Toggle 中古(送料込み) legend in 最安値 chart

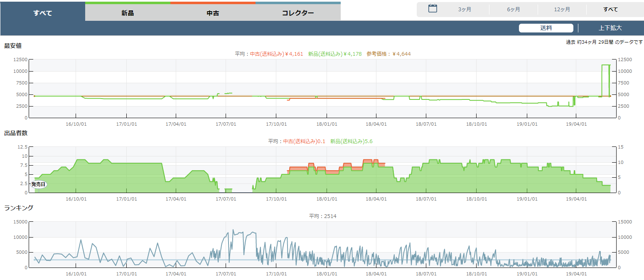pos(276,54)
